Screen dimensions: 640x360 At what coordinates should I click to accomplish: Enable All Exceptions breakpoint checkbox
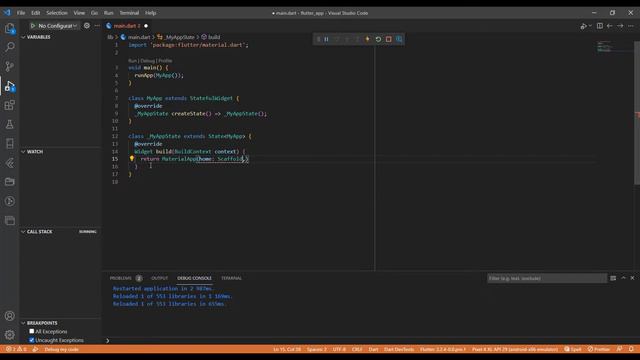point(32,331)
